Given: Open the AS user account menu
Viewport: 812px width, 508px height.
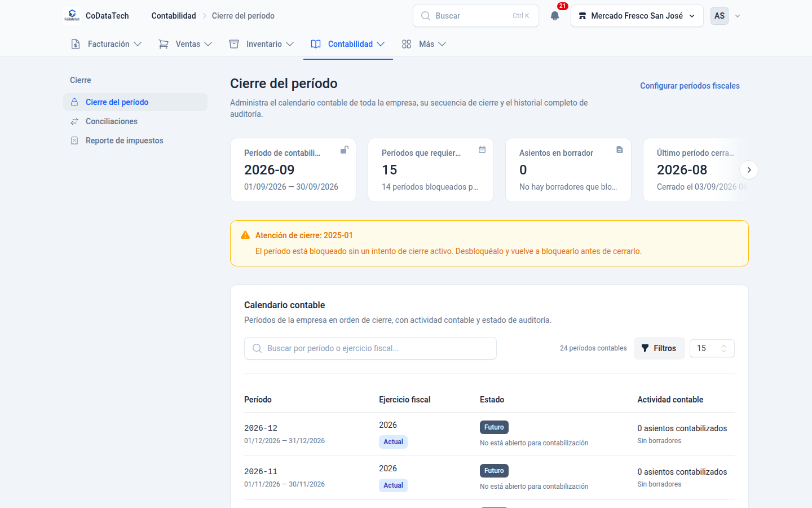Looking at the screenshot, I should coord(726,16).
